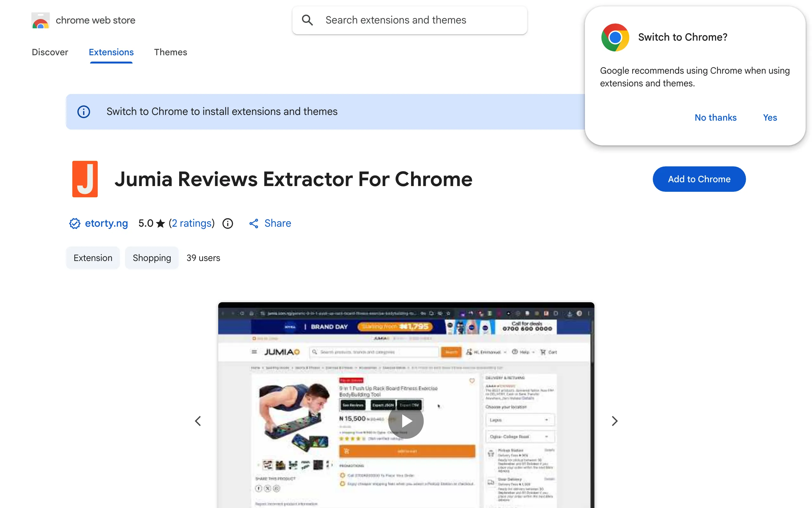Open the Discover tab

coord(50,52)
